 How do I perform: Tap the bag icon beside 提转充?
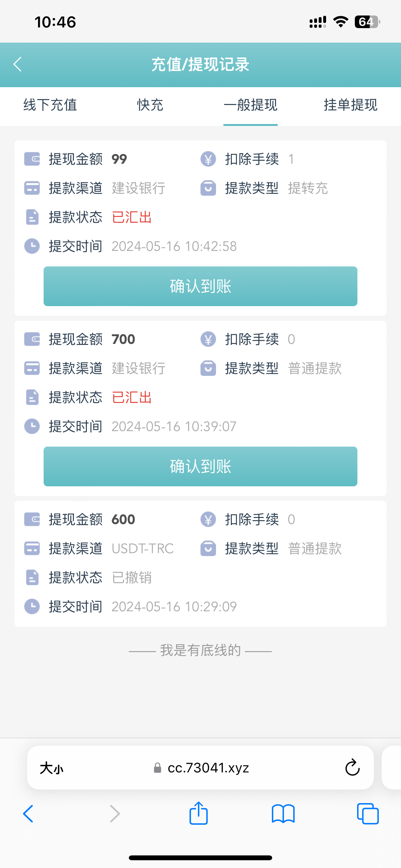(x=208, y=188)
